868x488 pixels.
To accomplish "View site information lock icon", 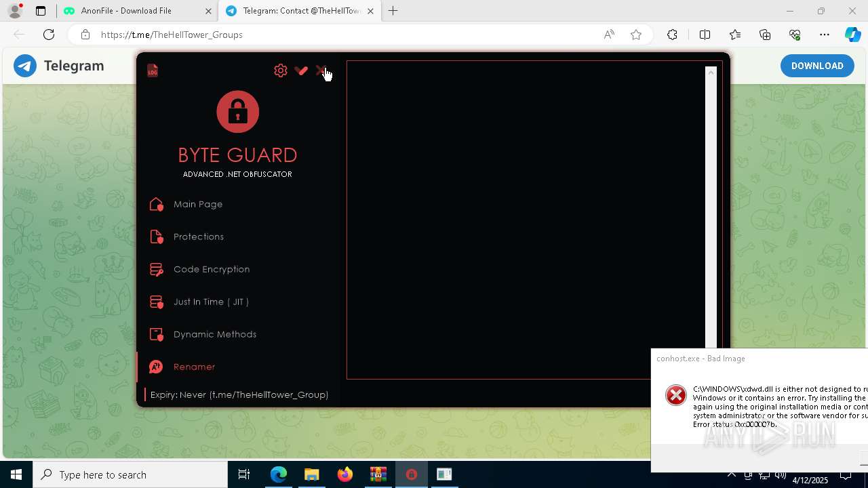I will pos(85,35).
